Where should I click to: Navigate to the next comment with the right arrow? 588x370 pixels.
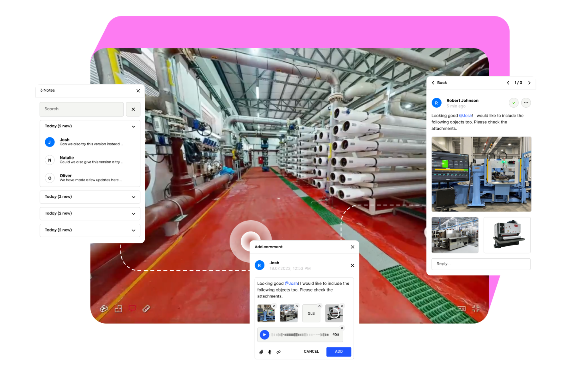[x=529, y=82]
